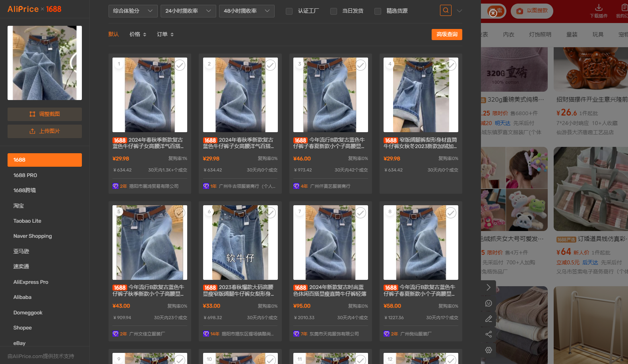Select 淘宝 in sidebar
628x364 pixels.
point(19,206)
